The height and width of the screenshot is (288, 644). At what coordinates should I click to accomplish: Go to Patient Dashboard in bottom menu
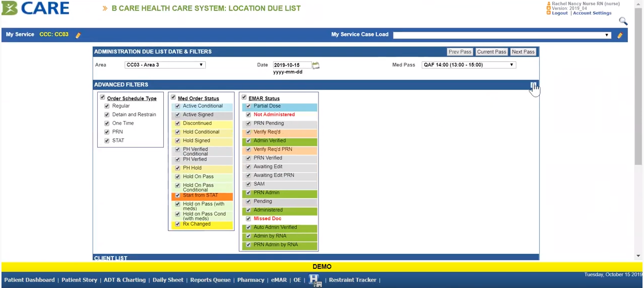[30, 280]
